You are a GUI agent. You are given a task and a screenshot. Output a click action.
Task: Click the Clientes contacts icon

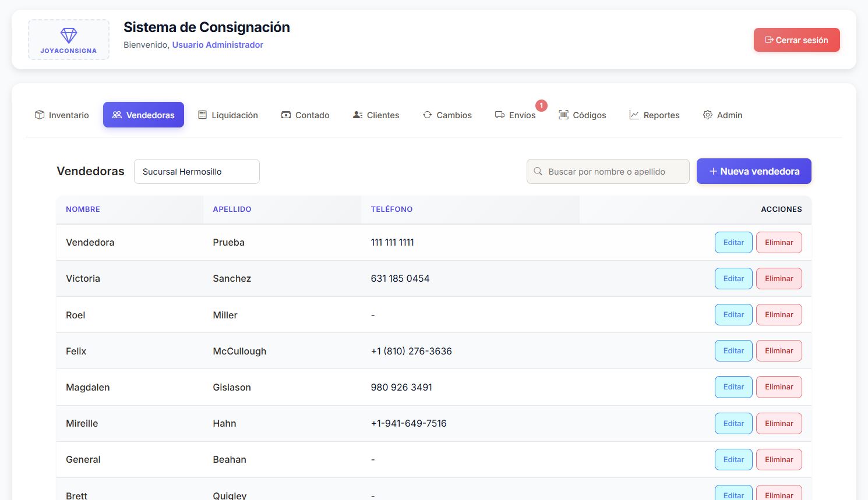358,115
